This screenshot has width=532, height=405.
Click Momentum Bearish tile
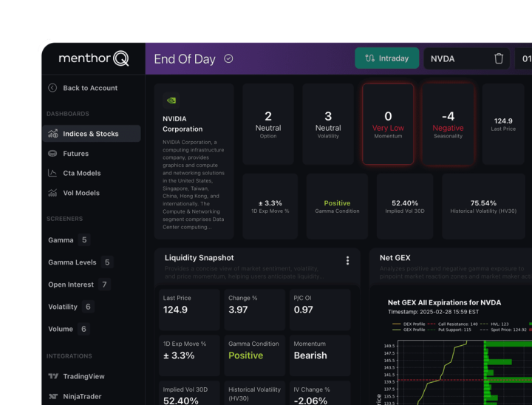point(320,355)
